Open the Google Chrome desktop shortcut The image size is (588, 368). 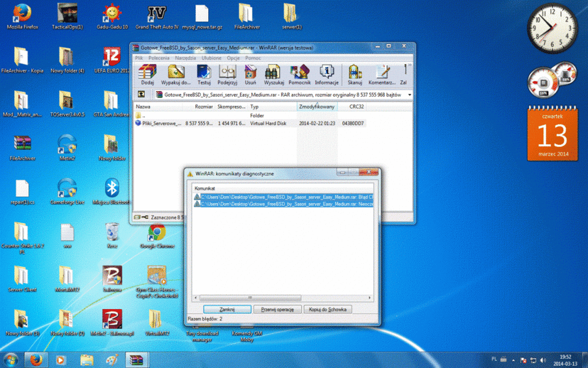157,236
